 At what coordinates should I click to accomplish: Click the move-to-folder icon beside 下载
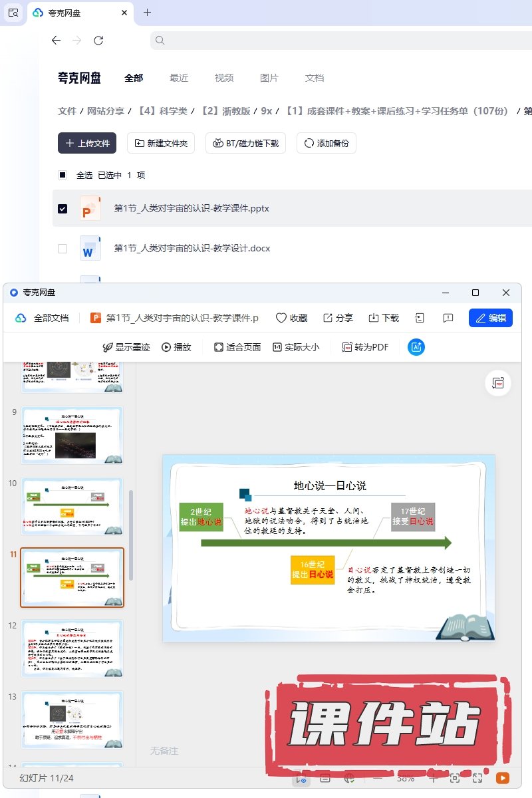(x=420, y=318)
